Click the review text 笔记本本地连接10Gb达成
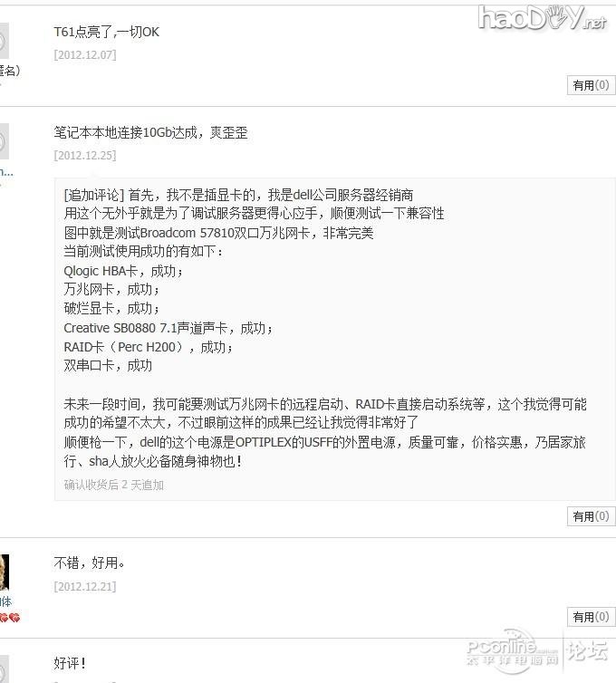Image resolution: width=616 pixels, height=683 pixels. (126, 132)
